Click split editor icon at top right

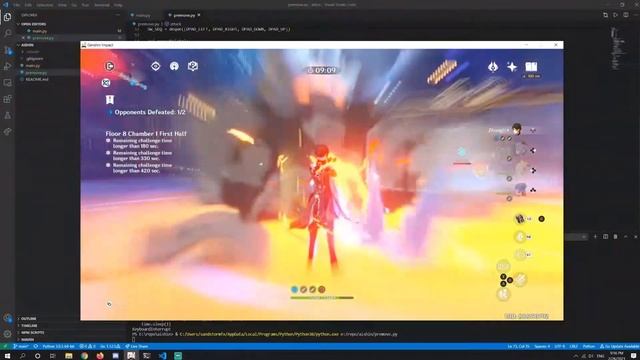[626, 15]
